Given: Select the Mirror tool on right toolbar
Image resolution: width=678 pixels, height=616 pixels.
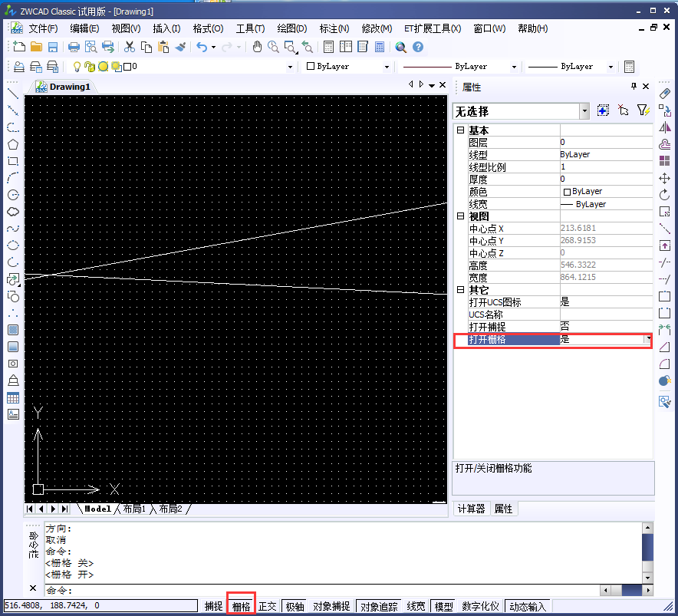Looking at the screenshot, I should coord(665,127).
